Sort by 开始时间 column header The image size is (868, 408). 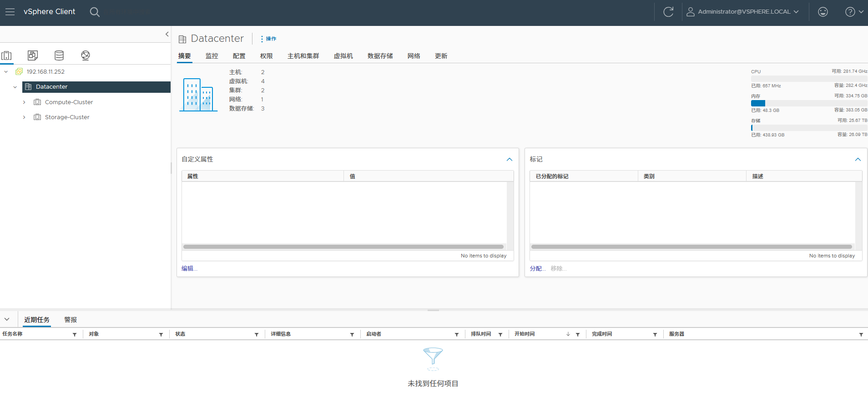click(525, 334)
